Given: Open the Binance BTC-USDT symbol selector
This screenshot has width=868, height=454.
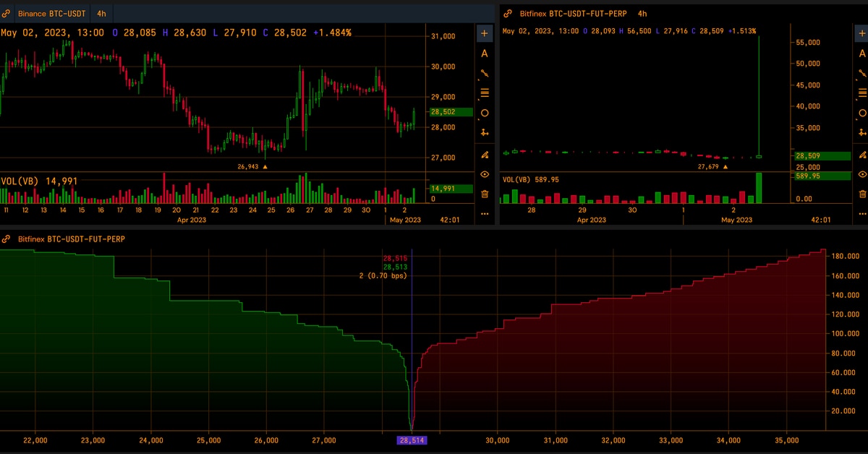Looking at the screenshot, I should [51, 13].
